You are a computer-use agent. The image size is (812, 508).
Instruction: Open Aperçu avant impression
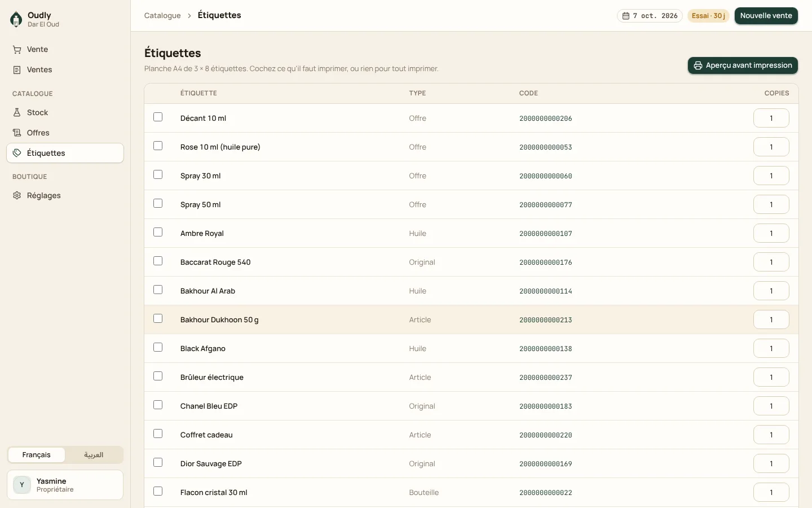[x=743, y=65]
